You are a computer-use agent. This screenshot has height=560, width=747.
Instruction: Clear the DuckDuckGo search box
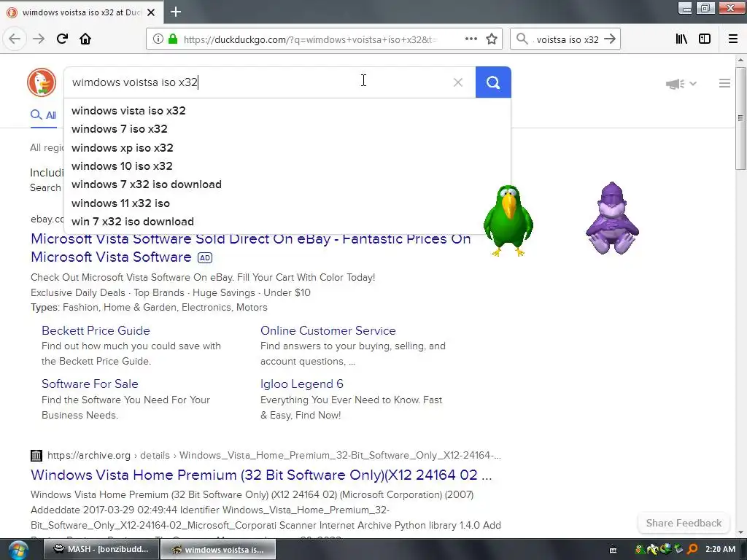[x=458, y=82]
